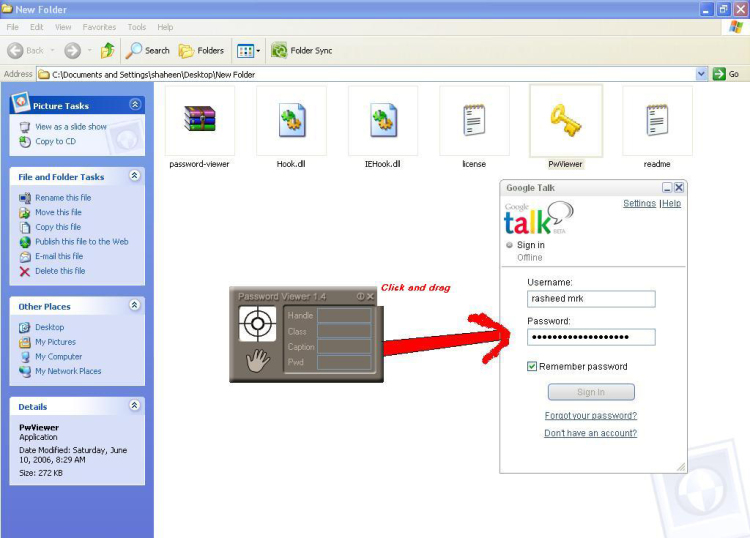Open the Forward history dropdown arrow
This screenshot has width=750, height=538.
89,50
